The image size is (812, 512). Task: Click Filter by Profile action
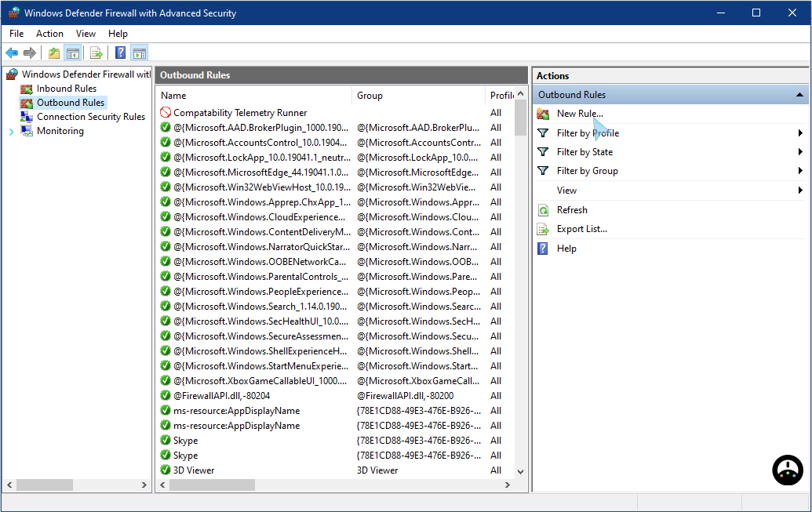[x=588, y=133]
